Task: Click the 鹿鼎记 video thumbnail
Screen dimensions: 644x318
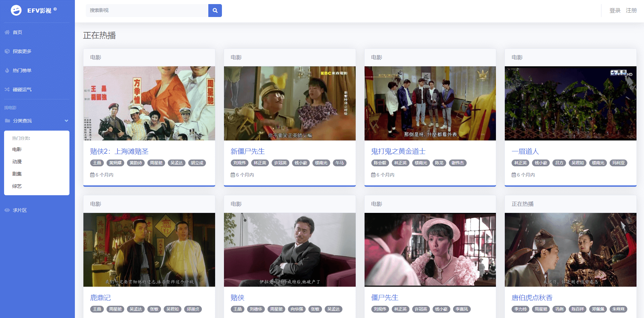Action: click(149, 250)
